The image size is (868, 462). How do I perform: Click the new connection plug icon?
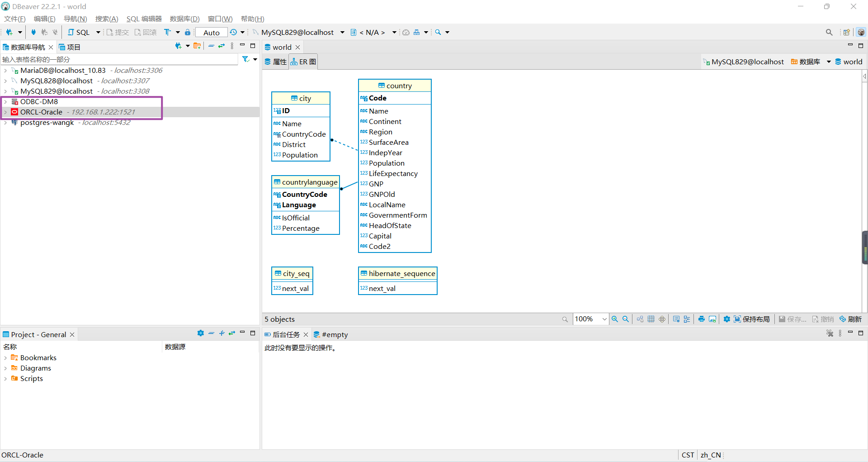[x=9, y=32]
